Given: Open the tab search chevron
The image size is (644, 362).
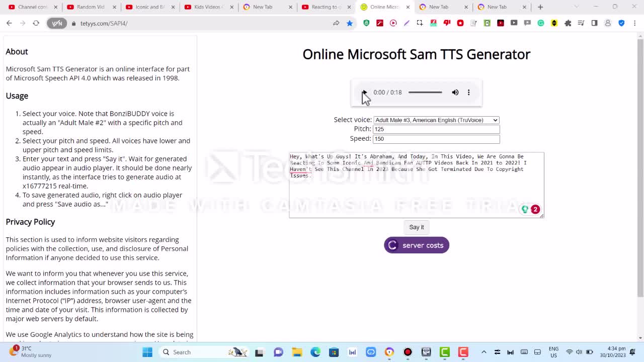Looking at the screenshot, I should point(576,7).
